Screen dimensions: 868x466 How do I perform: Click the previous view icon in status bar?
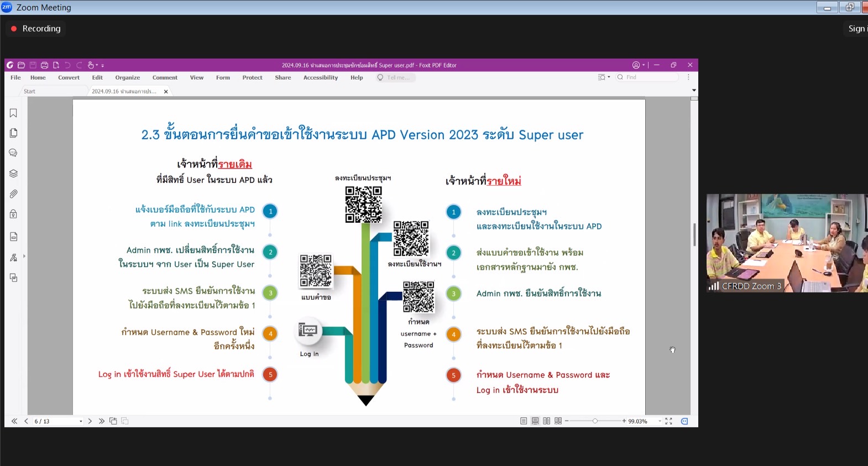[x=113, y=421]
